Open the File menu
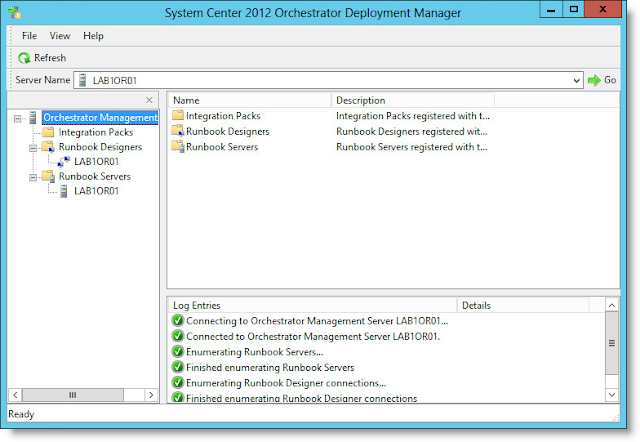Screen dimensions: 640x442 pyautogui.click(x=29, y=36)
